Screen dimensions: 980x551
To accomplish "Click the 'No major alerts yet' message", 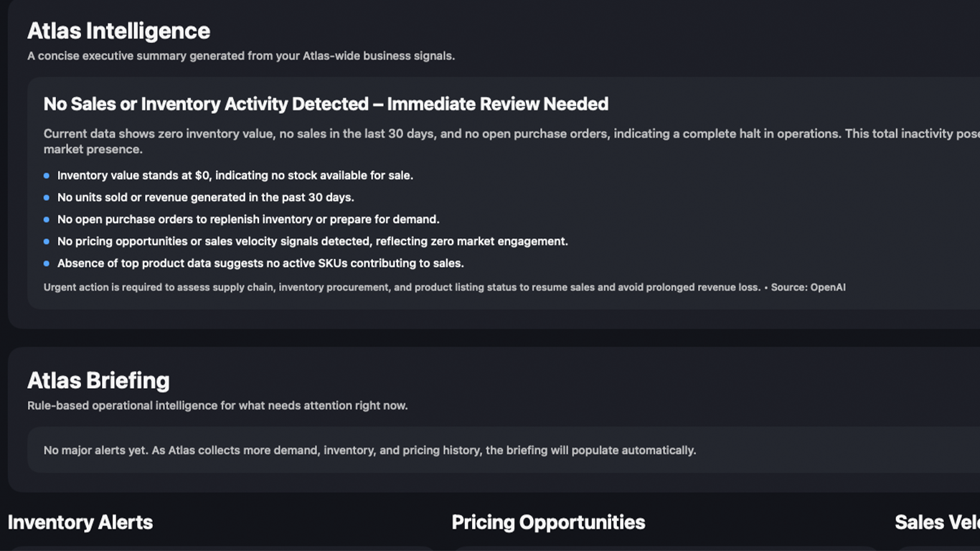I will (x=369, y=451).
